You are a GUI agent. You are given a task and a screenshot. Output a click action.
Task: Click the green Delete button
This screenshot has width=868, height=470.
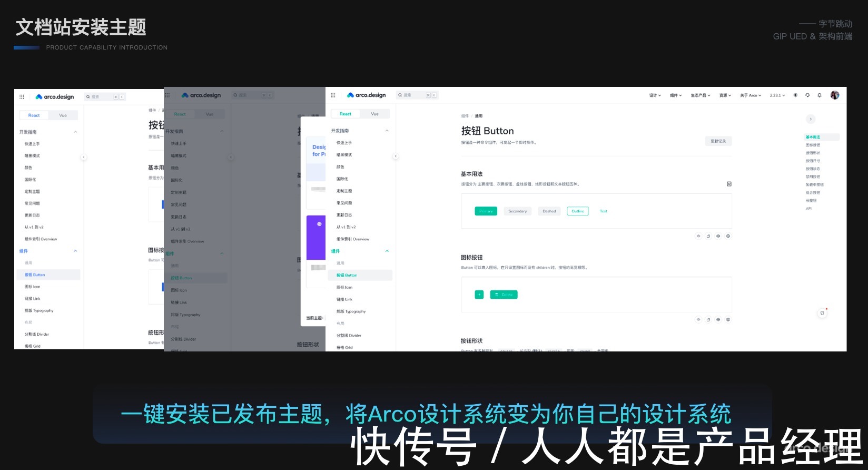tap(504, 295)
